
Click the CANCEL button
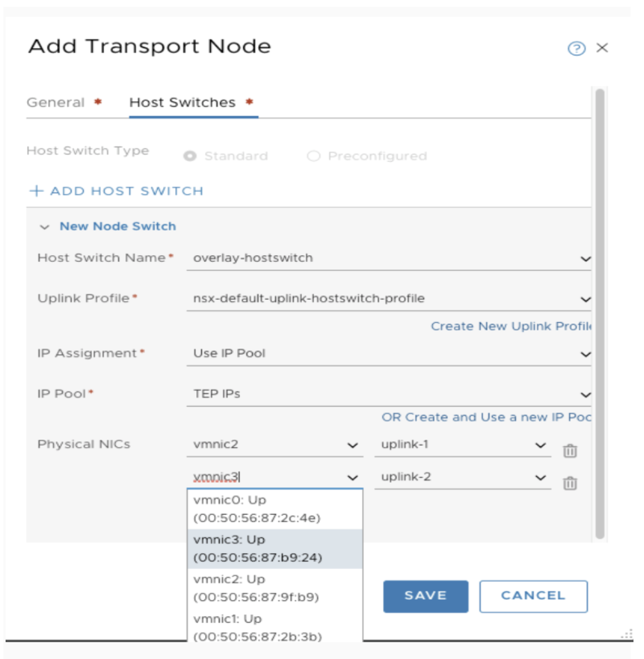pos(533,596)
